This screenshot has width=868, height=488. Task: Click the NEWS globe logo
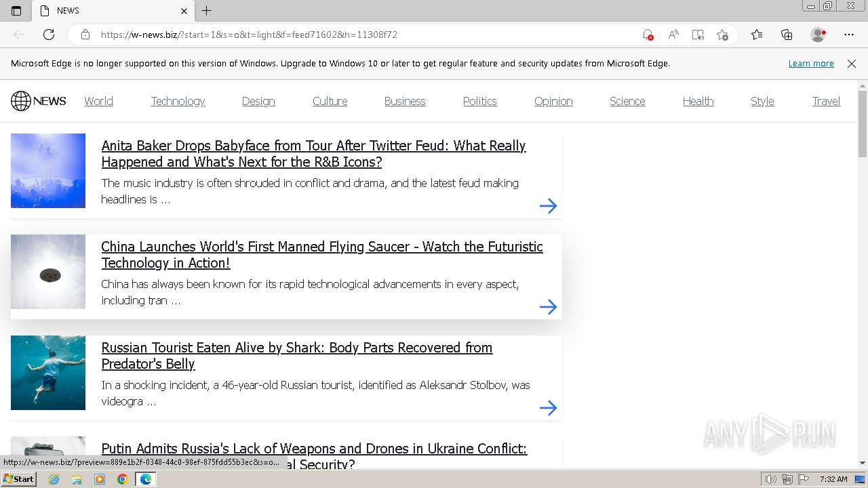pyautogui.click(x=39, y=101)
